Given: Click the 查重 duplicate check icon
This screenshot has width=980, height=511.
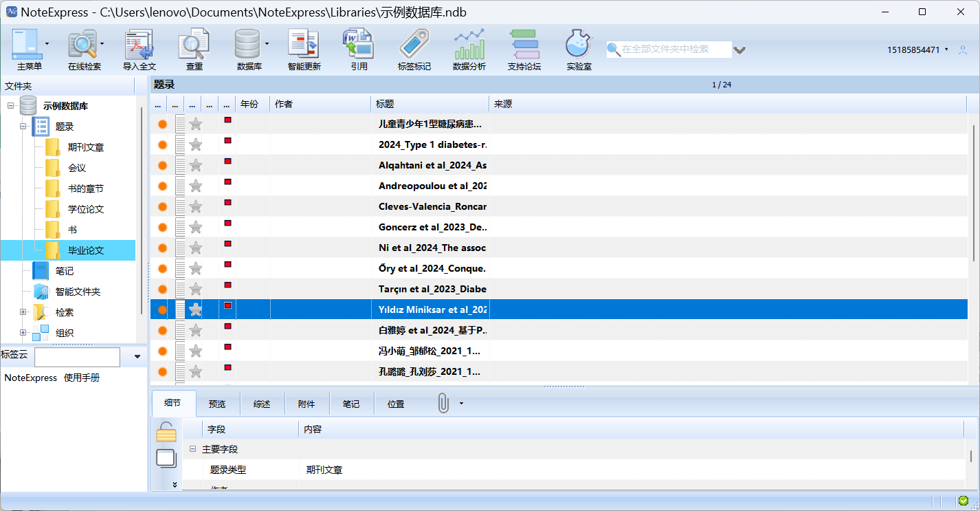Looking at the screenshot, I should click(x=194, y=50).
